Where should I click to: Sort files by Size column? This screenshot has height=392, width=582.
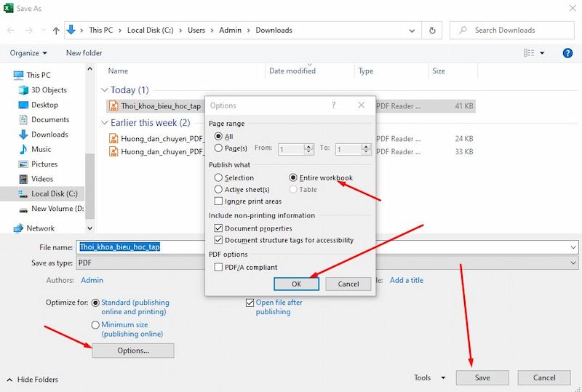click(439, 71)
